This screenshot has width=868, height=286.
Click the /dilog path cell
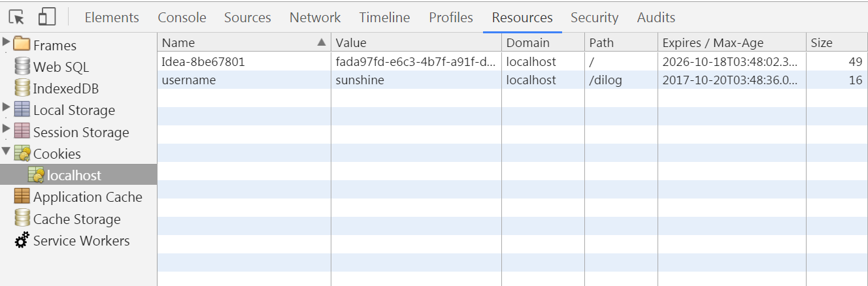click(621, 80)
